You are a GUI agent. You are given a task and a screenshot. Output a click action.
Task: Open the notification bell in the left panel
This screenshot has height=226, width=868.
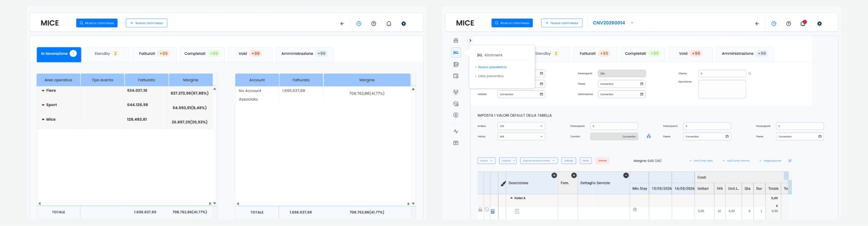coord(389,24)
